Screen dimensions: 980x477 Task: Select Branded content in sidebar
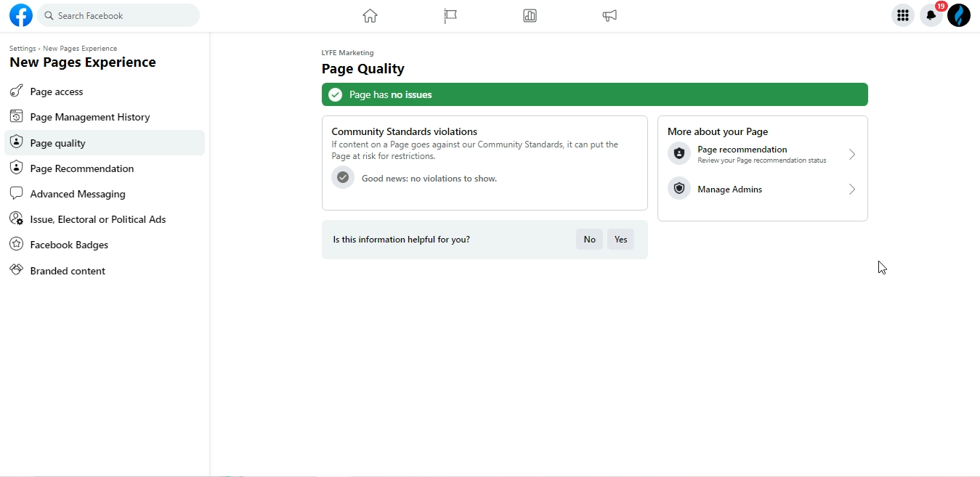[x=105, y=271]
